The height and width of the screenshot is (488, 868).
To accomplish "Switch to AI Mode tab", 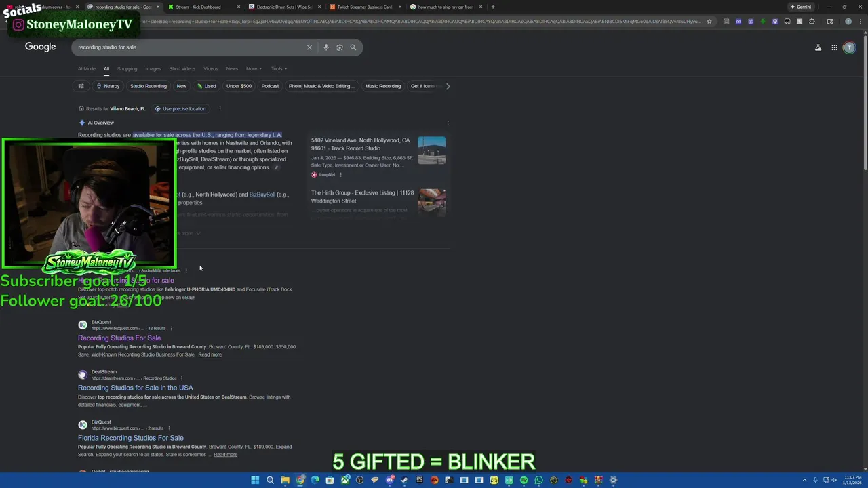I will tap(87, 68).
